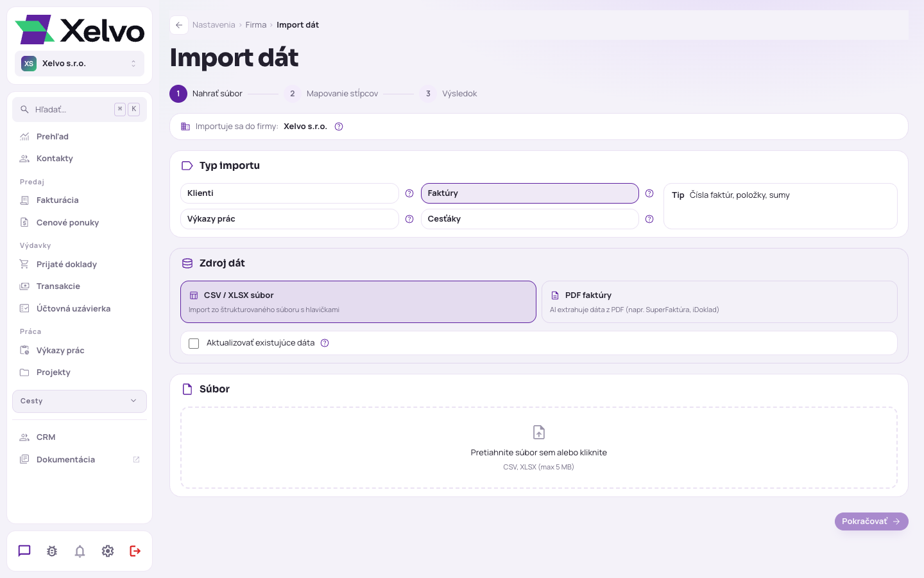
Task: Open Účtovná uzávierka
Action: (x=80, y=309)
